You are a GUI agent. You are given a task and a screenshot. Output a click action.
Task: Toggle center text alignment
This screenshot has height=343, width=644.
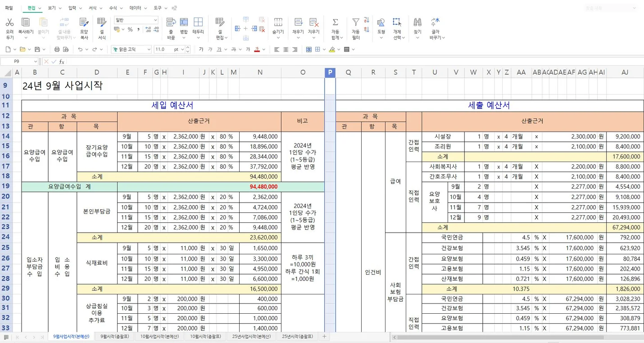click(x=286, y=50)
